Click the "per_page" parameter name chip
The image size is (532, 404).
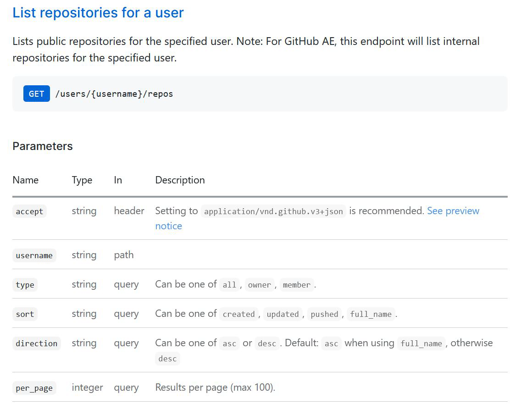(34, 388)
